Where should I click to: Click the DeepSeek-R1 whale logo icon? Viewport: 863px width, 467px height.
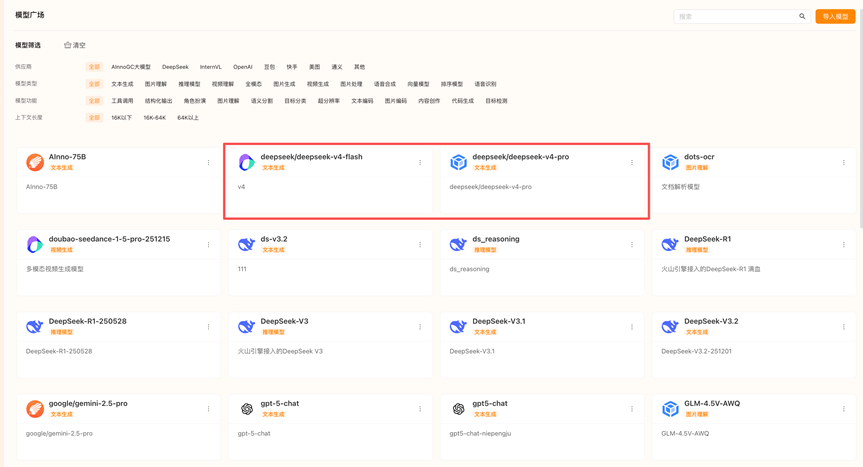tap(670, 244)
